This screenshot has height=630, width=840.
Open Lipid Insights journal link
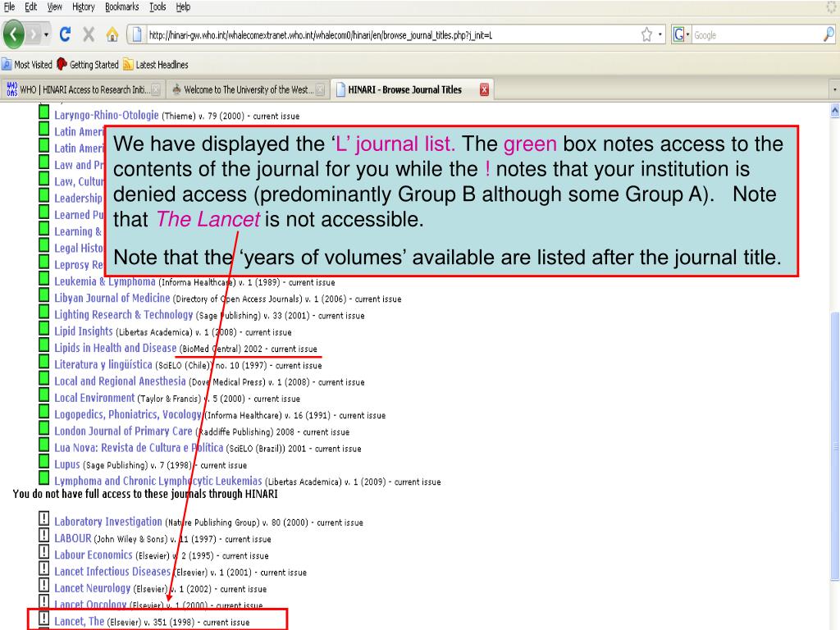click(x=84, y=331)
